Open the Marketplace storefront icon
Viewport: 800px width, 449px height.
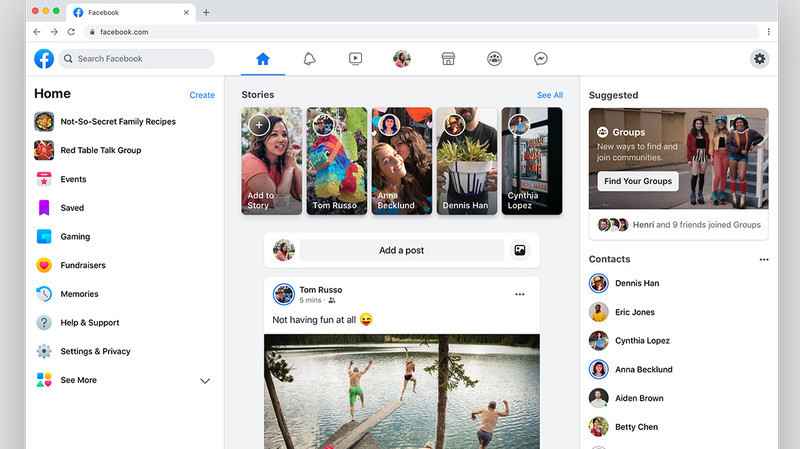point(448,59)
